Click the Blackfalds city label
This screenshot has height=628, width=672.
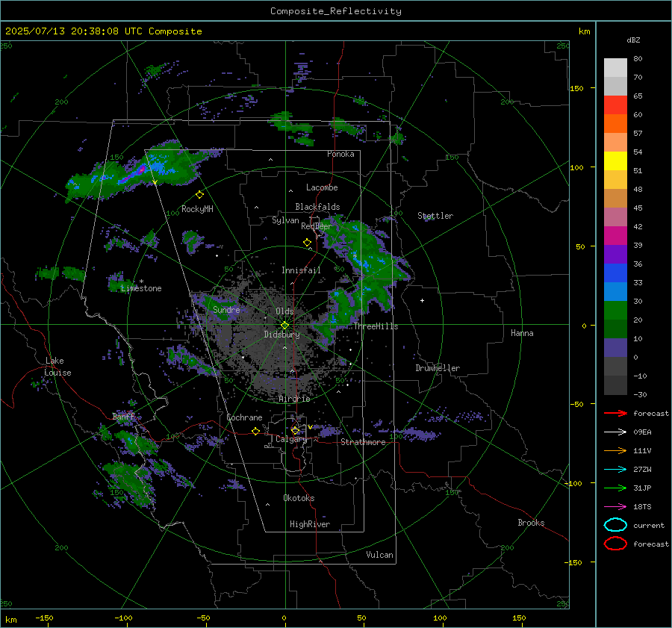pos(317,207)
